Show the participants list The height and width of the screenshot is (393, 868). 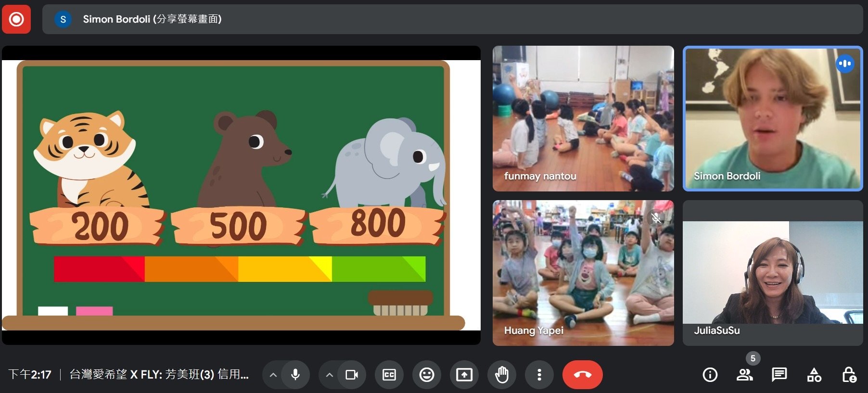[x=745, y=375]
